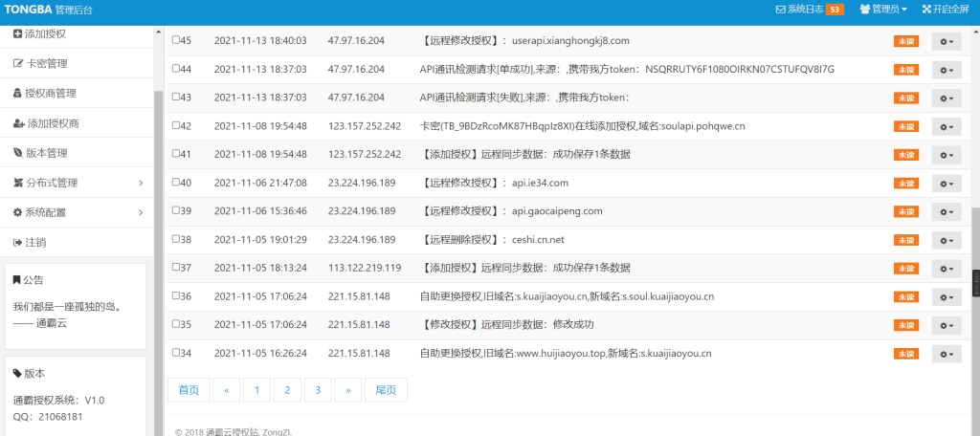Select the checkbox for log 40
This screenshot has width=980, height=436.
click(x=176, y=183)
